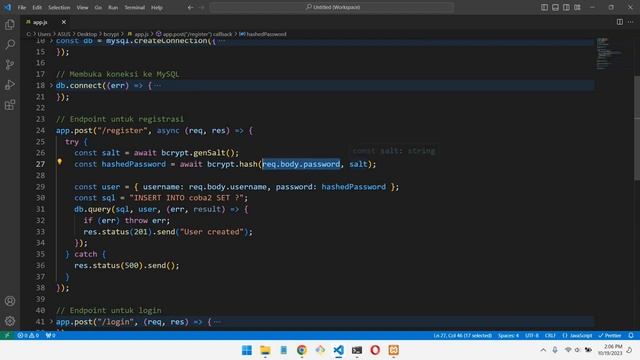Click the Prettier status button

tap(610, 335)
